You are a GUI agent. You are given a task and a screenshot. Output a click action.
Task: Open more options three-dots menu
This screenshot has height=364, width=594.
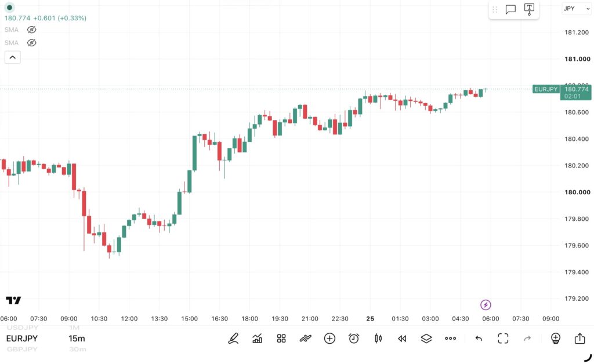450,338
